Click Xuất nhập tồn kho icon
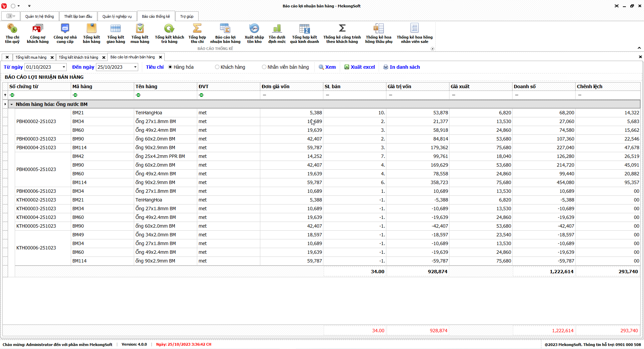 click(x=254, y=33)
